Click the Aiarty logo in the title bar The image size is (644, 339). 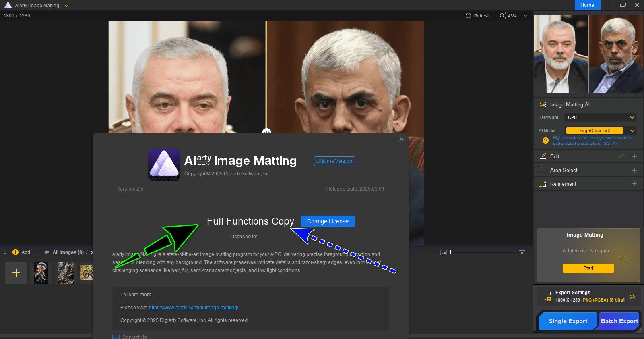pyautogui.click(x=8, y=5)
